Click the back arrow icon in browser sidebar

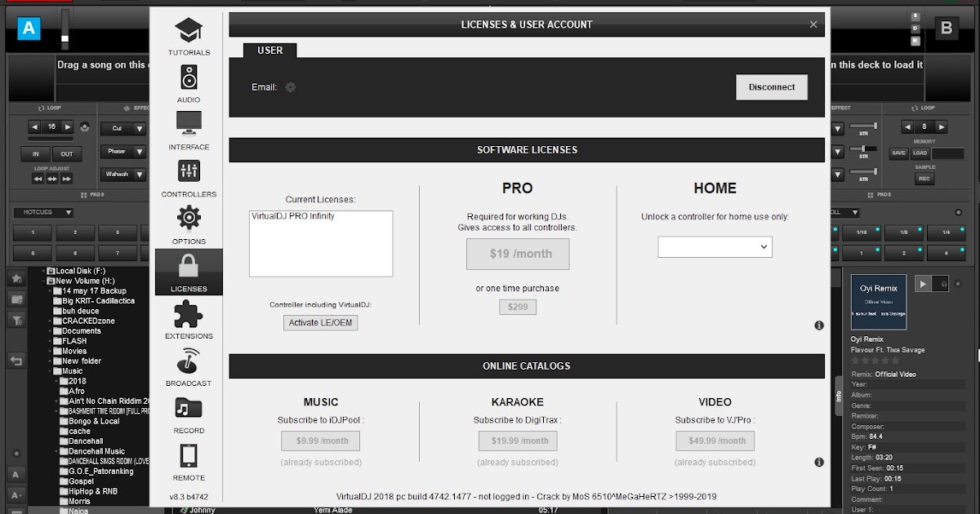point(16,360)
